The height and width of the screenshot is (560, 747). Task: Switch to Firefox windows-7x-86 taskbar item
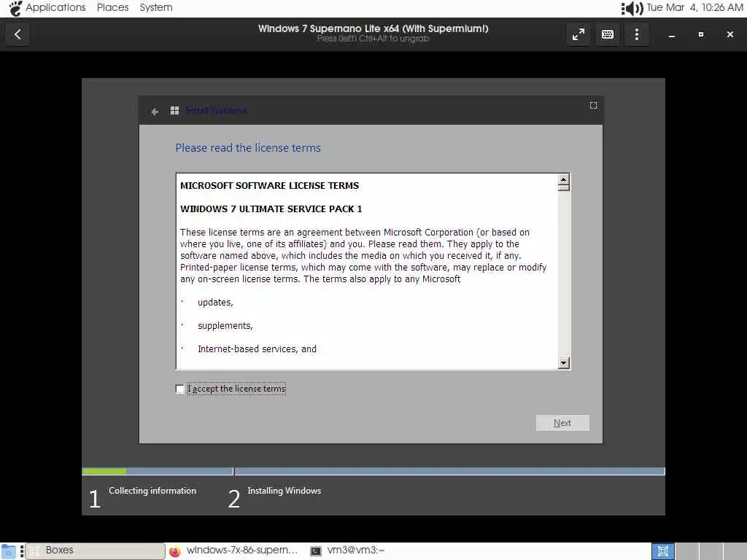pyautogui.click(x=233, y=551)
